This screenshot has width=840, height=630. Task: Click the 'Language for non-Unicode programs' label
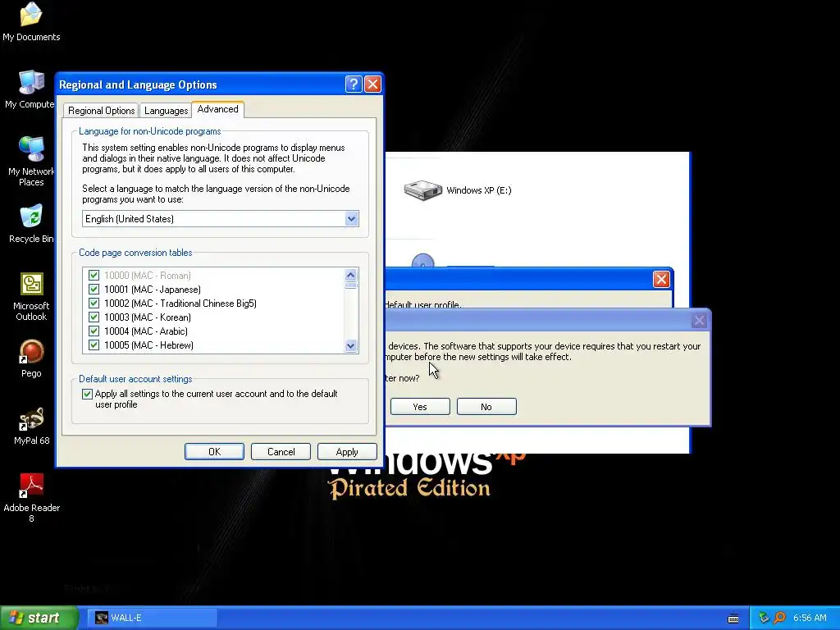pos(150,131)
